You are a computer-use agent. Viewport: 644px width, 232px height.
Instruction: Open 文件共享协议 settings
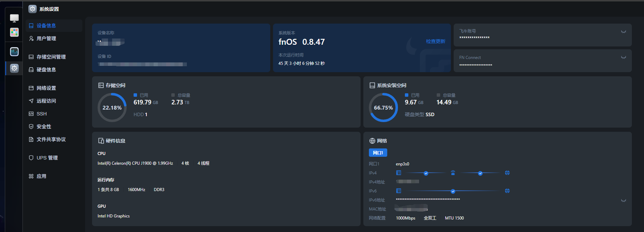click(x=54, y=139)
